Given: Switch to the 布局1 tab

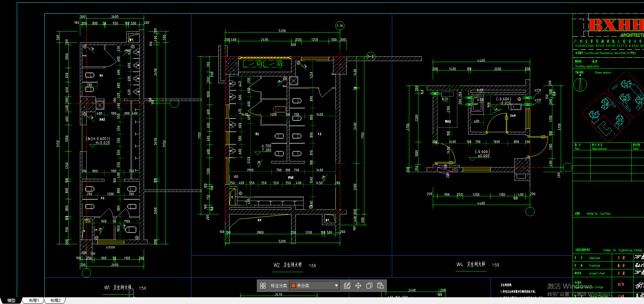Looking at the screenshot, I should point(34,300).
